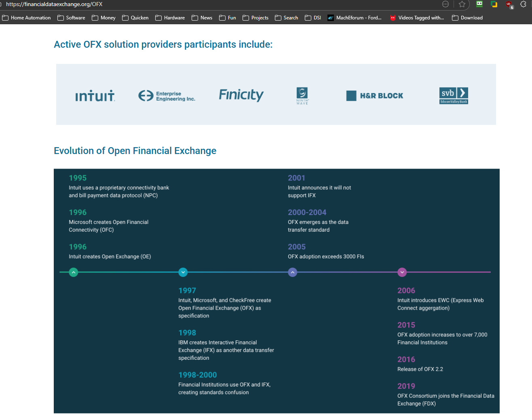The height and width of the screenshot is (420, 532).
Task: Click the Ninth Wave logo
Action: [x=302, y=96]
